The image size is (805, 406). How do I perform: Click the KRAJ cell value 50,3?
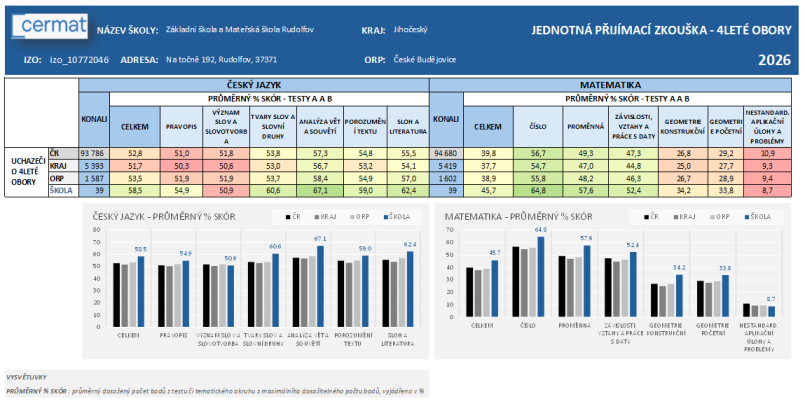pyautogui.click(x=181, y=166)
